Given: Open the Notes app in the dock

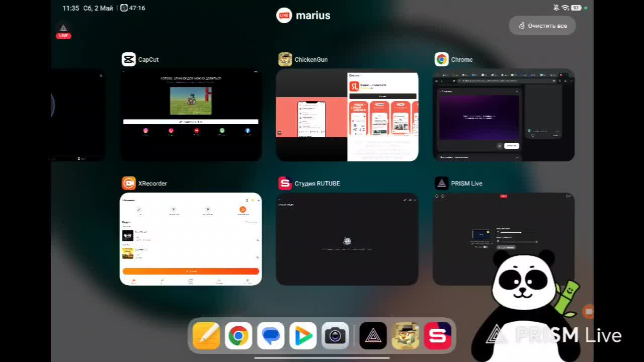Looking at the screenshot, I should (x=206, y=336).
